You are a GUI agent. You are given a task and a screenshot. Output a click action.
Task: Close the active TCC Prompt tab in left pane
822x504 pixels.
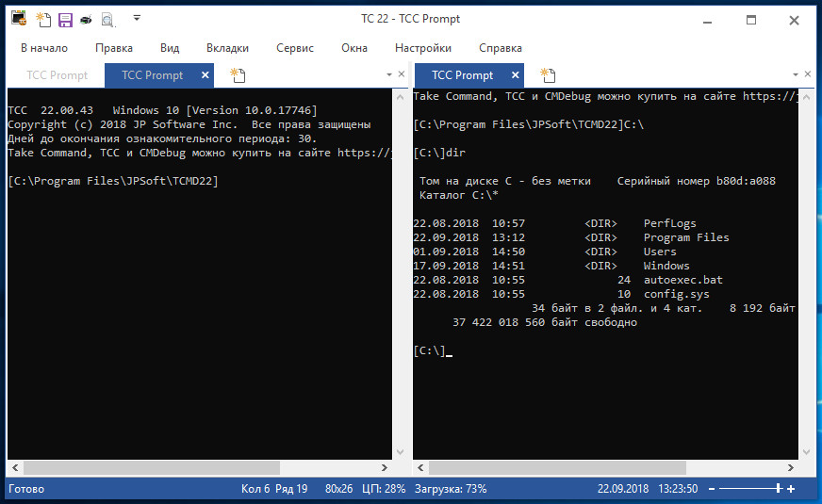pos(205,75)
